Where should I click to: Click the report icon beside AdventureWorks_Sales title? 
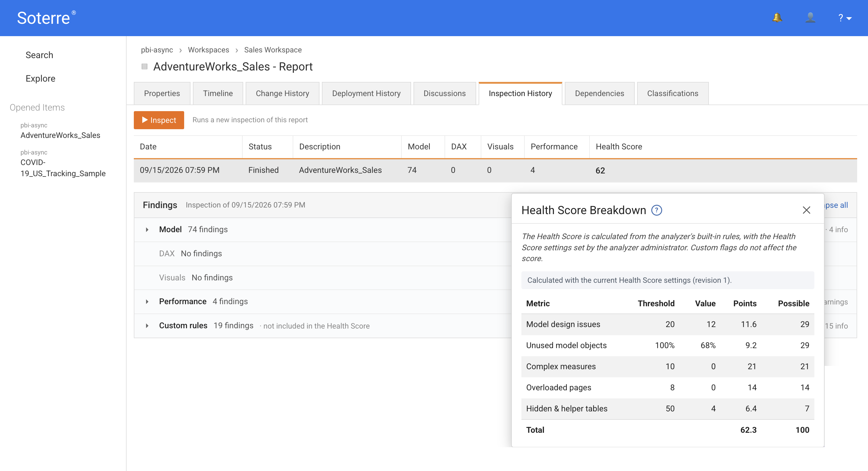coord(145,66)
